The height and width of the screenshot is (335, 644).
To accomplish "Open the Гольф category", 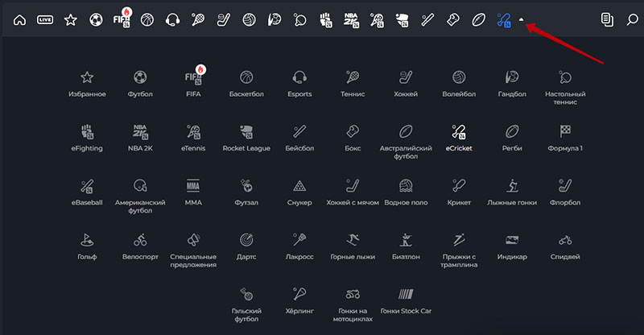I will (87, 246).
